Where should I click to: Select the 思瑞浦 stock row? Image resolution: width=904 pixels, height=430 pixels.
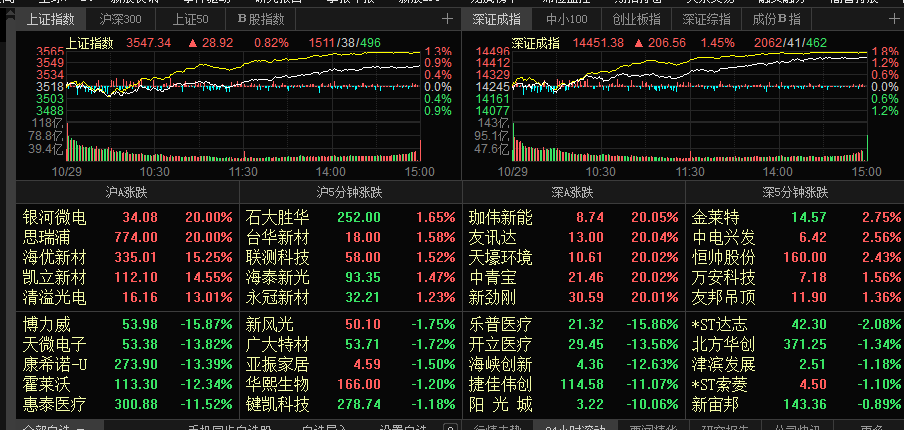(x=127, y=237)
